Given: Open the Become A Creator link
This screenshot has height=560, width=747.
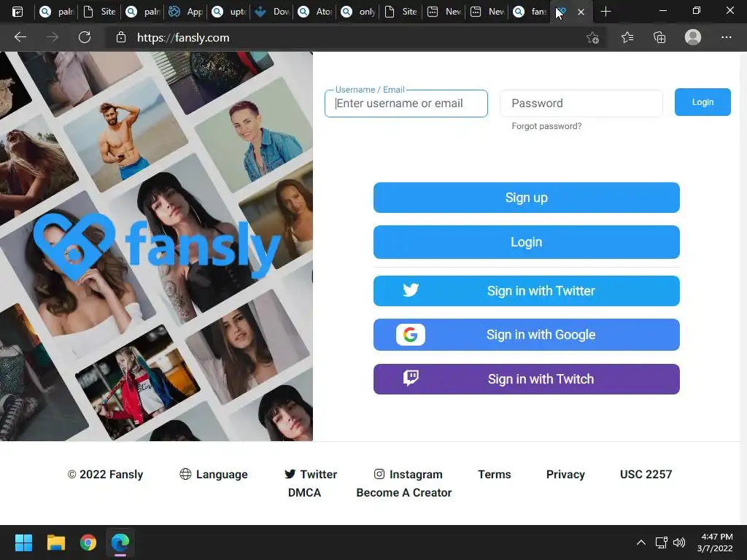Looking at the screenshot, I should 404,492.
